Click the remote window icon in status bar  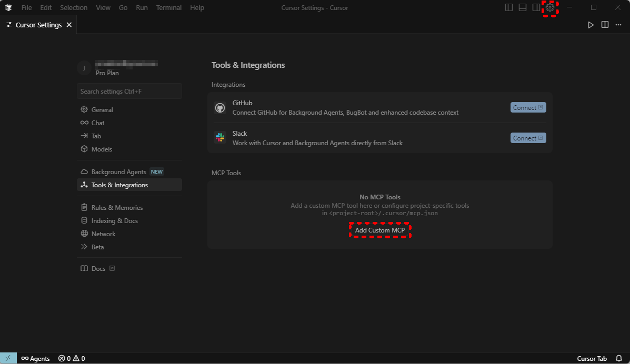tap(8, 358)
